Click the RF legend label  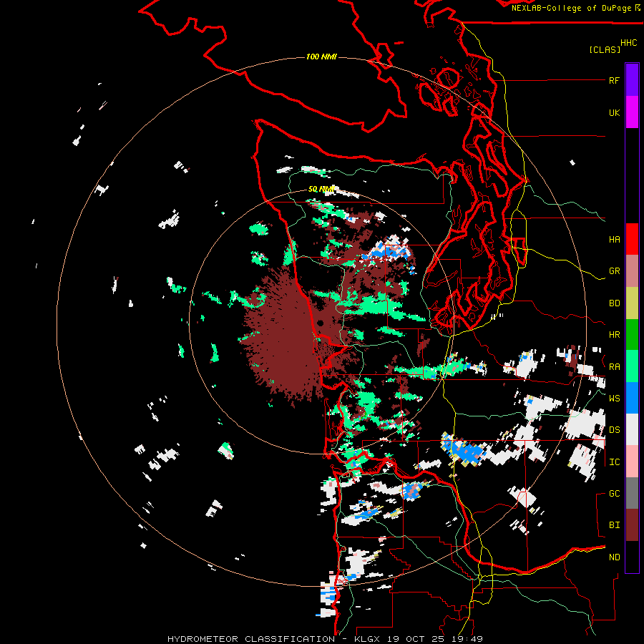pyautogui.click(x=614, y=80)
